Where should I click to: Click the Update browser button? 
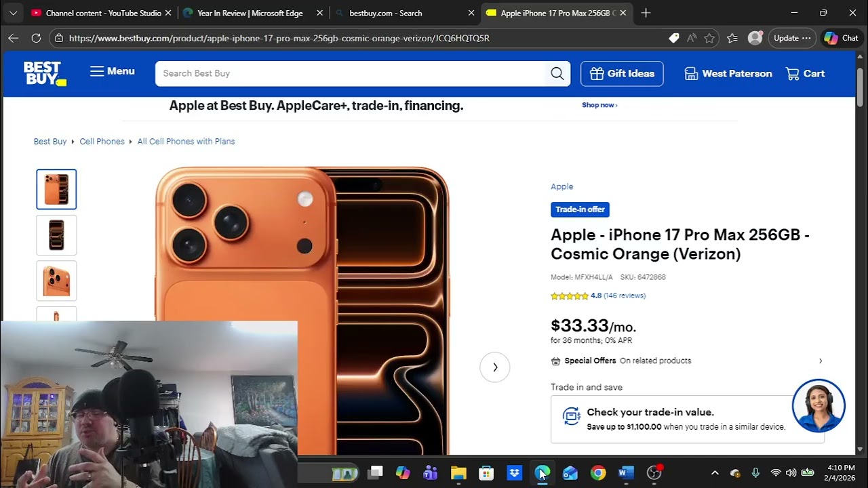click(792, 38)
